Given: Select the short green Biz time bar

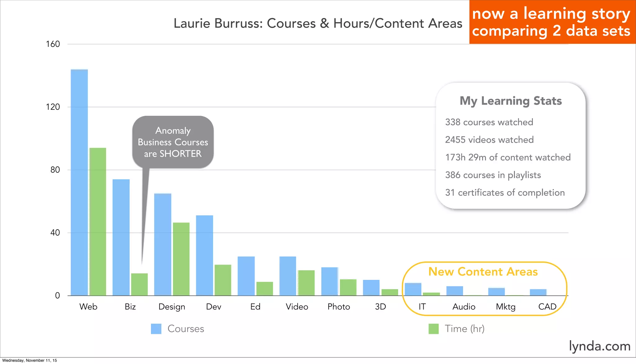Looking at the screenshot, I should click(139, 284).
